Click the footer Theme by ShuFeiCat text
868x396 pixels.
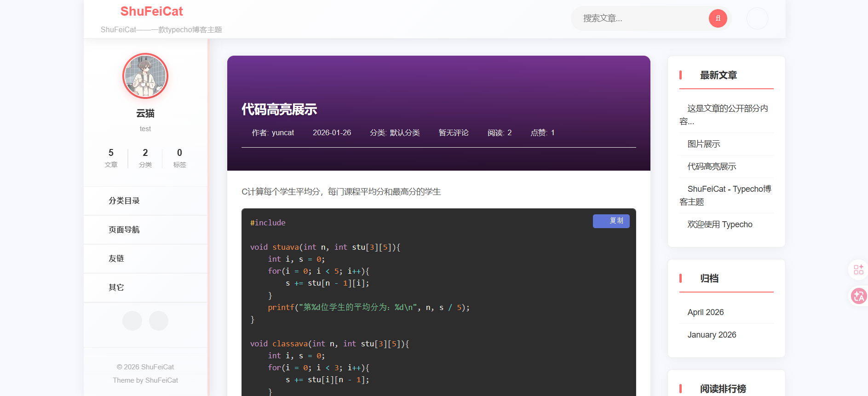point(145,380)
